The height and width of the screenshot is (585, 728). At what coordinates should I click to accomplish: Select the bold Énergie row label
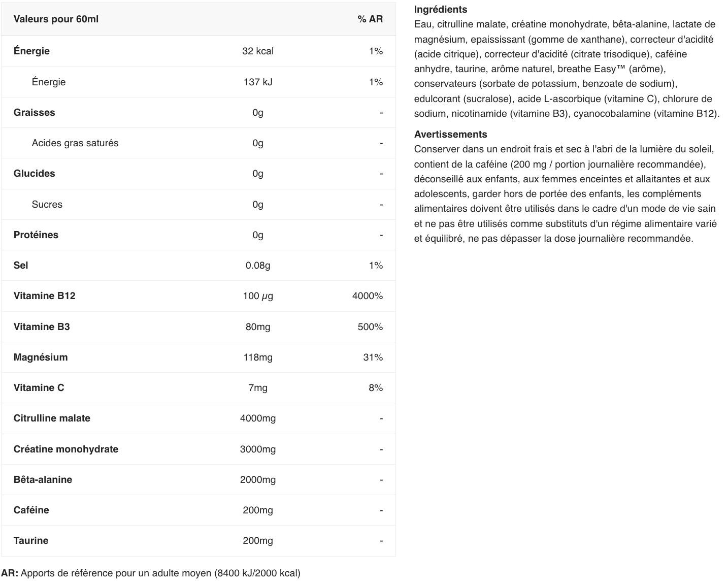tap(31, 51)
